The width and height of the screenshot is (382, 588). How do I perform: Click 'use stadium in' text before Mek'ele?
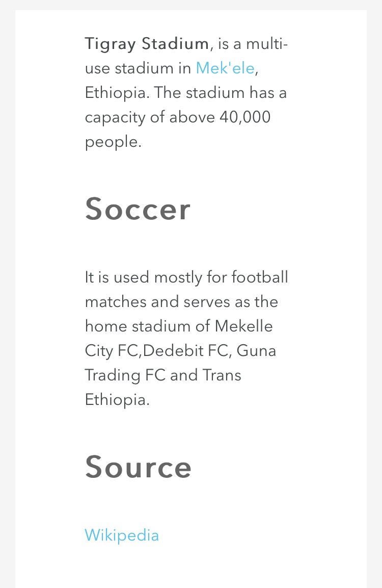coord(138,68)
